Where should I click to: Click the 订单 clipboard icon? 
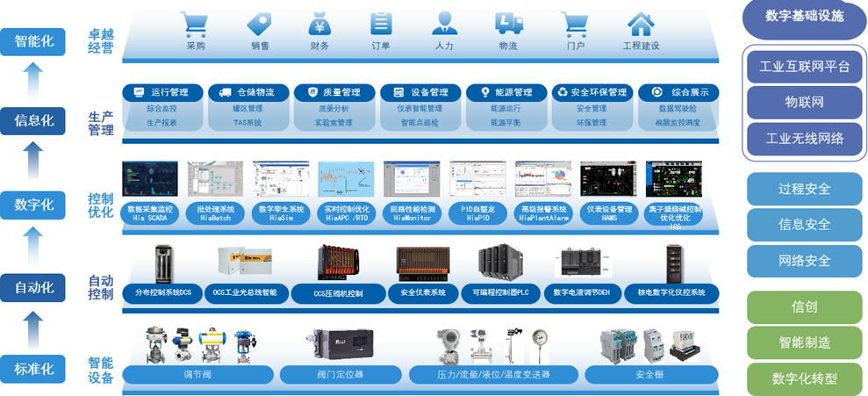pyautogui.click(x=381, y=24)
